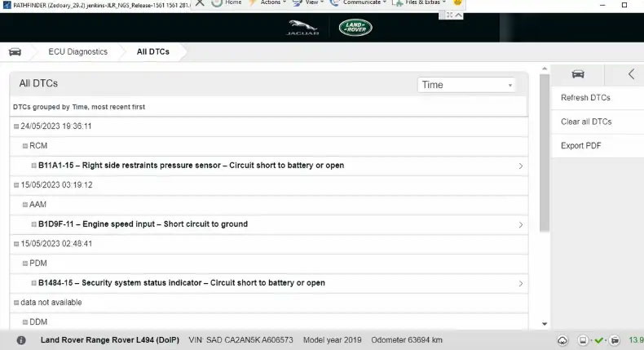Click the vehicle home icon in breadcrumb
644x350 pixels.
coord(15,52)
